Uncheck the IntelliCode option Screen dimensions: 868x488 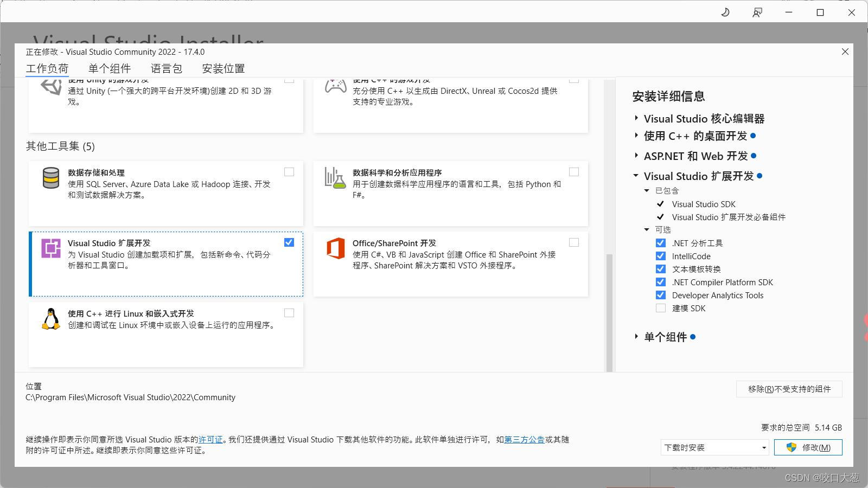pyautogui.click(x=661, y=256)
